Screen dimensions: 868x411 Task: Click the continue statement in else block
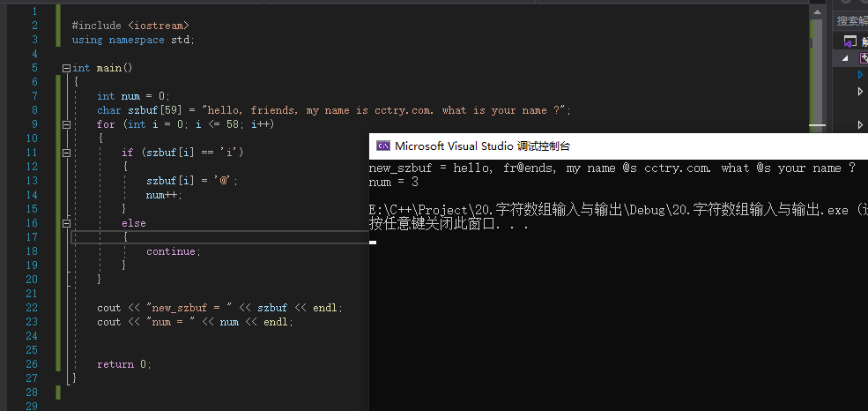(x=174, y=251)
